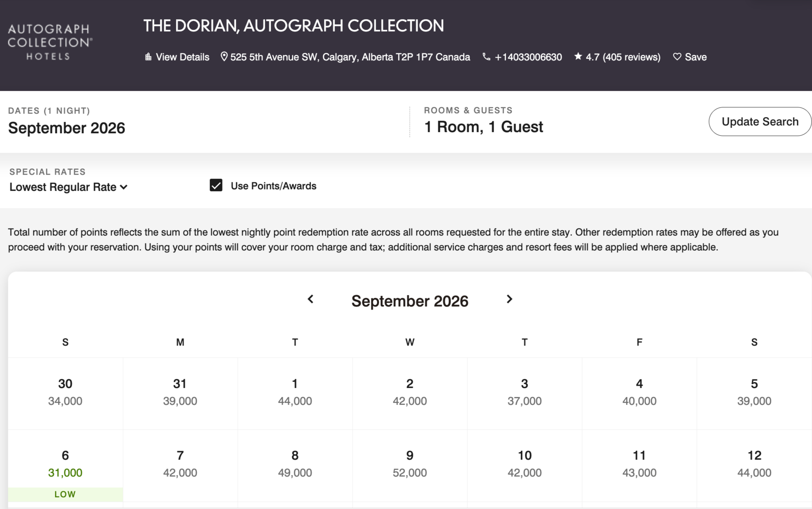This screenshot has height=509, width=812.
Task: Uncheck the Use Points/Awards checkbox
Action: point(216,186)
